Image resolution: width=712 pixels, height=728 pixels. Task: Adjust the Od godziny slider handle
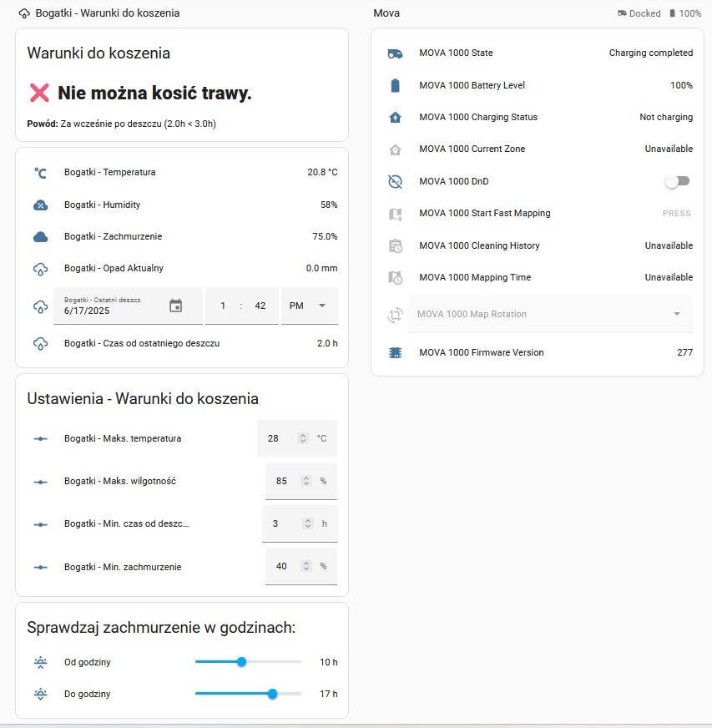click(x=241, y=662)
